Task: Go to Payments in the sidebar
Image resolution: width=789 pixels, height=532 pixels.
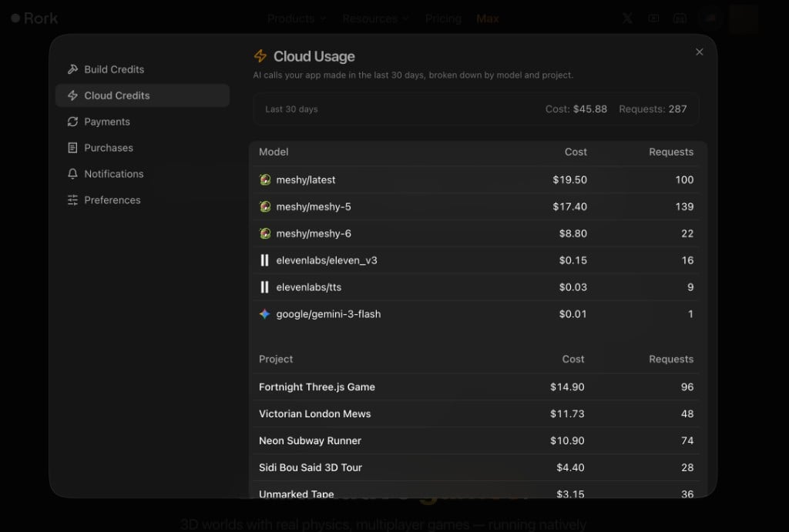Action: (143, 122)
